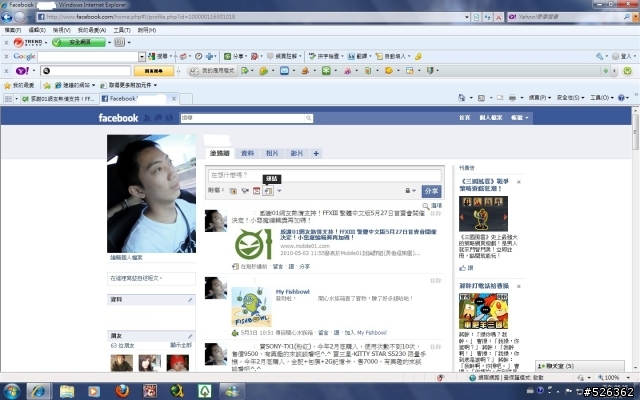Click the edit profile link under the photo
640x400 pixels.
[x=126, y=258]
